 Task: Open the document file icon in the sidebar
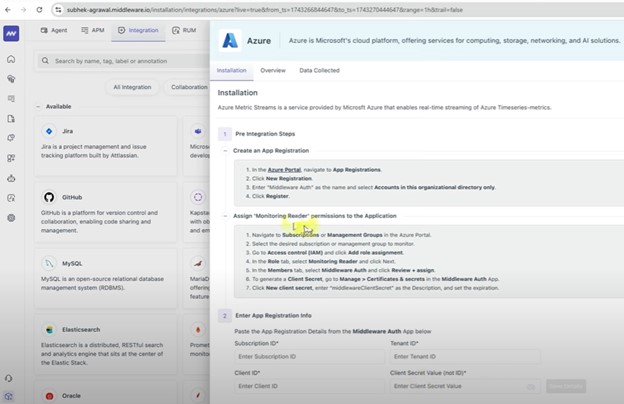[x=11, y=119]
